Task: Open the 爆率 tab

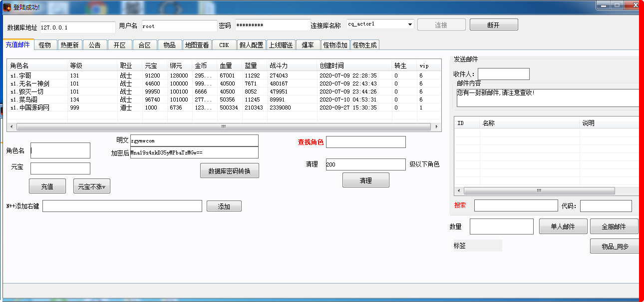Action: click(x=308, y=45)
